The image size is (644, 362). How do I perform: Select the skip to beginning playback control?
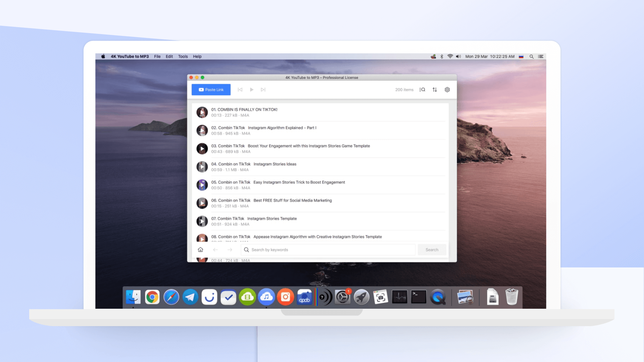240,89
